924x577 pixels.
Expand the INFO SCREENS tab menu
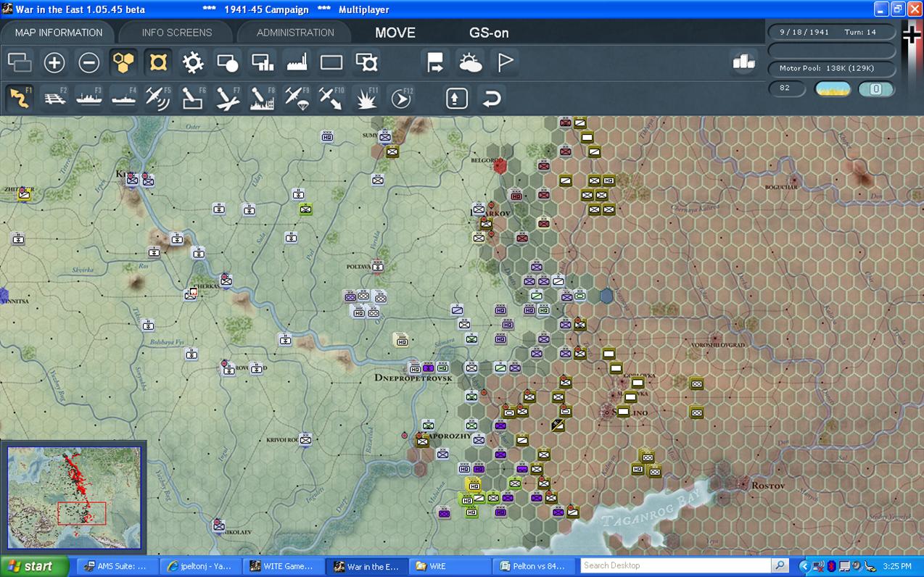click(x=176, y=33)
